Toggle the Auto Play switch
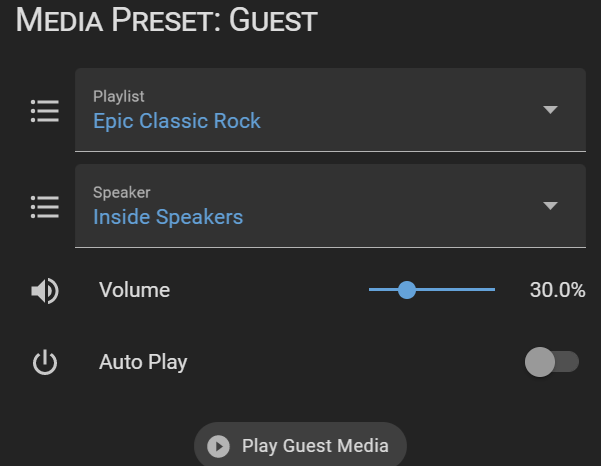The height and width of the screenshot is (466, 601). coord(551,362)
